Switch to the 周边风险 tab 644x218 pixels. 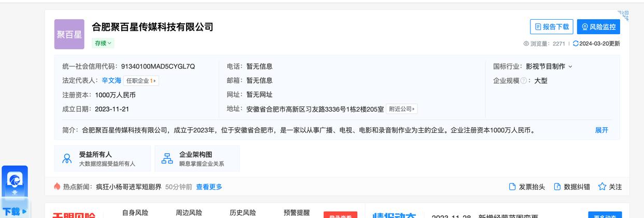coord(189,213)
